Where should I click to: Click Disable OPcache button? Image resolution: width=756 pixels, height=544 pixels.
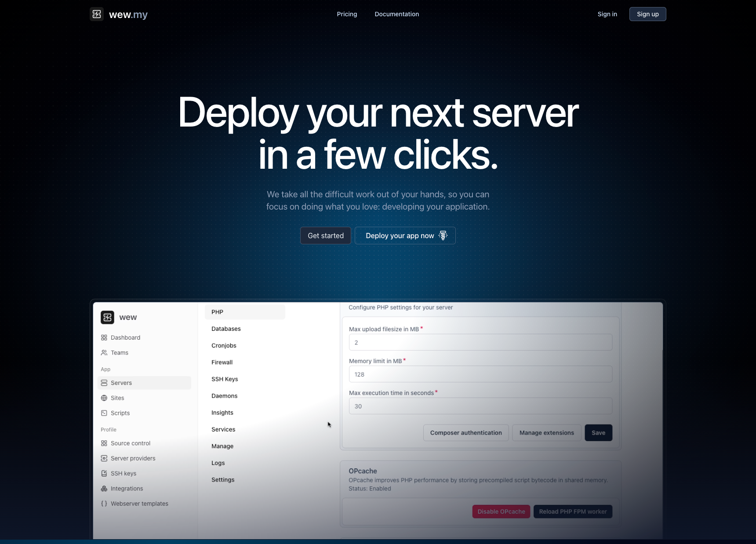(501, 511)
